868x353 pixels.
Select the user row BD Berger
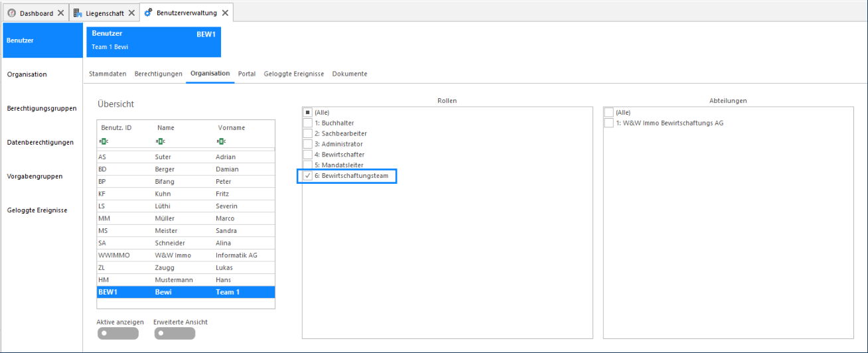coord(186,169)
